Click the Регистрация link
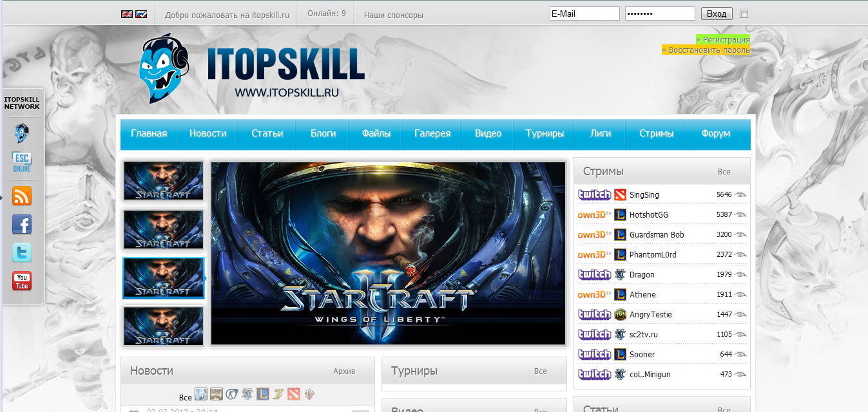Screen dimensions: 868x412 click(723, 40)
